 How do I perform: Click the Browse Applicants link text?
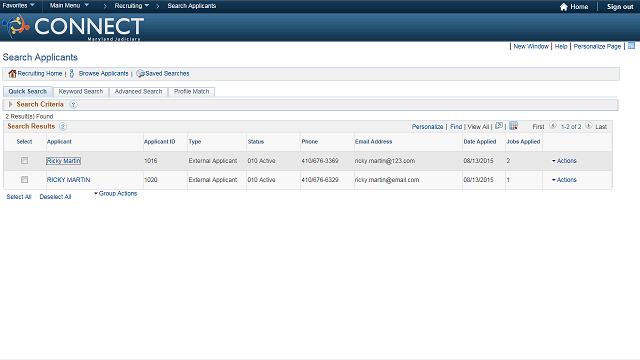103,73
